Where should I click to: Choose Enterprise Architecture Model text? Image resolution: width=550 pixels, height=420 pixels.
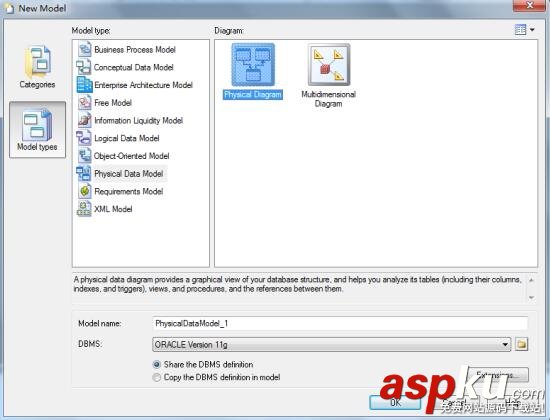click(143, 85)
